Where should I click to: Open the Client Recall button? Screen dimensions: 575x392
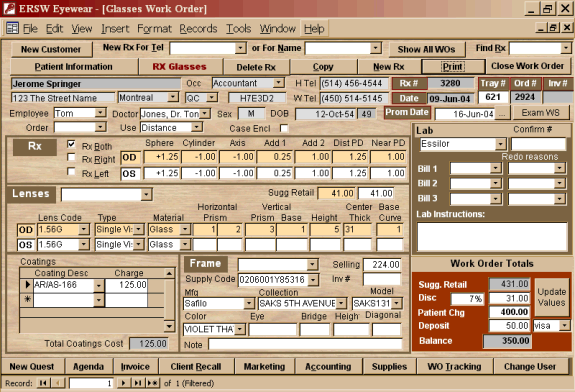point(196,366)
